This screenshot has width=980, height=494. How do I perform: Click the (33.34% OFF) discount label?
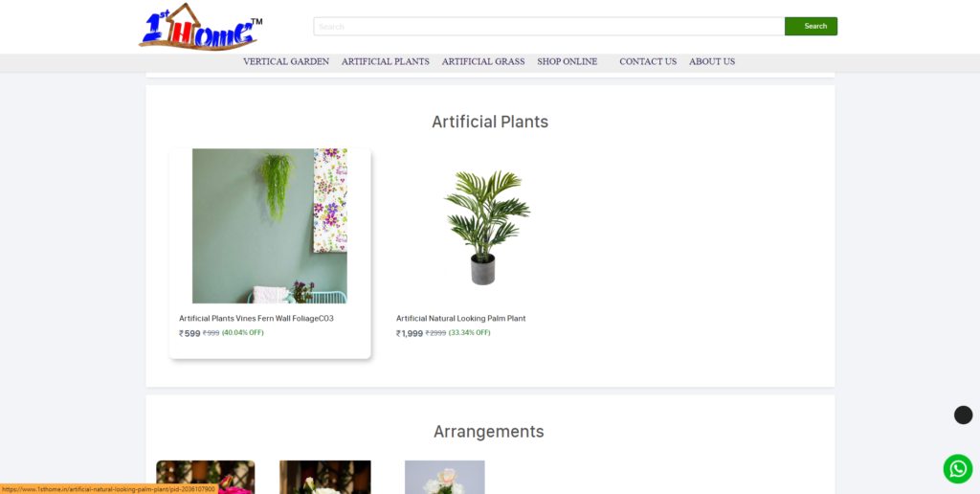click(x=469, y=332)
